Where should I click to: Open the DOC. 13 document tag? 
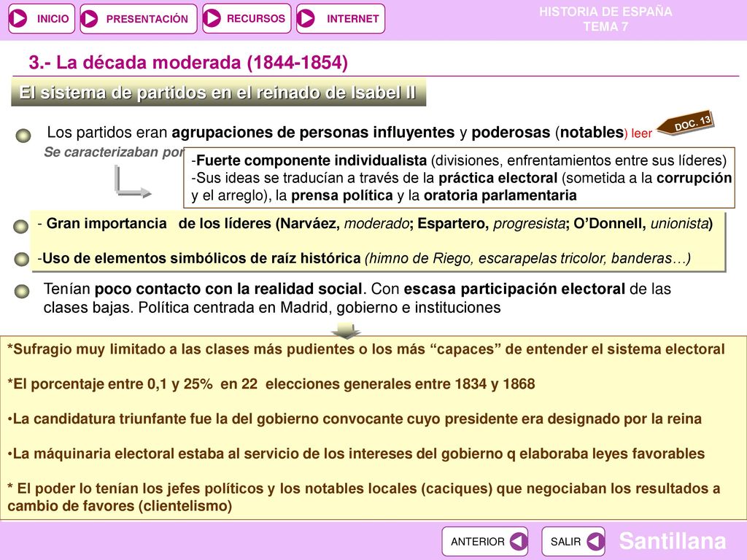click(686, 125)
